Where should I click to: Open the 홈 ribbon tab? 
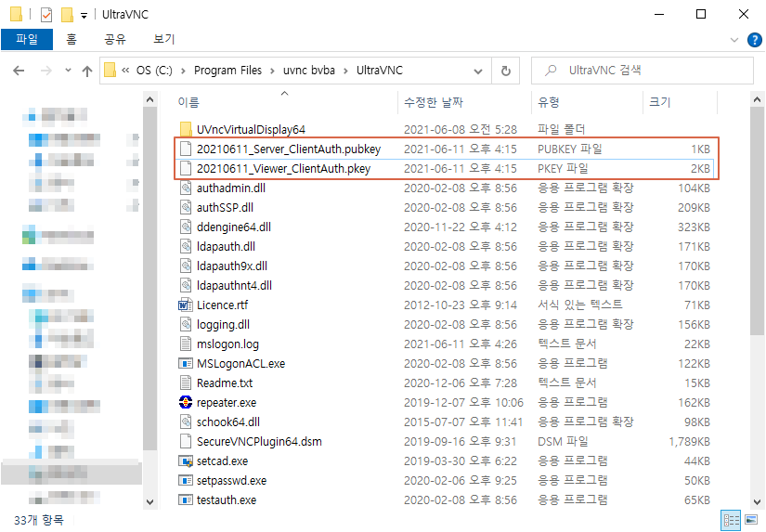(71, 39)
